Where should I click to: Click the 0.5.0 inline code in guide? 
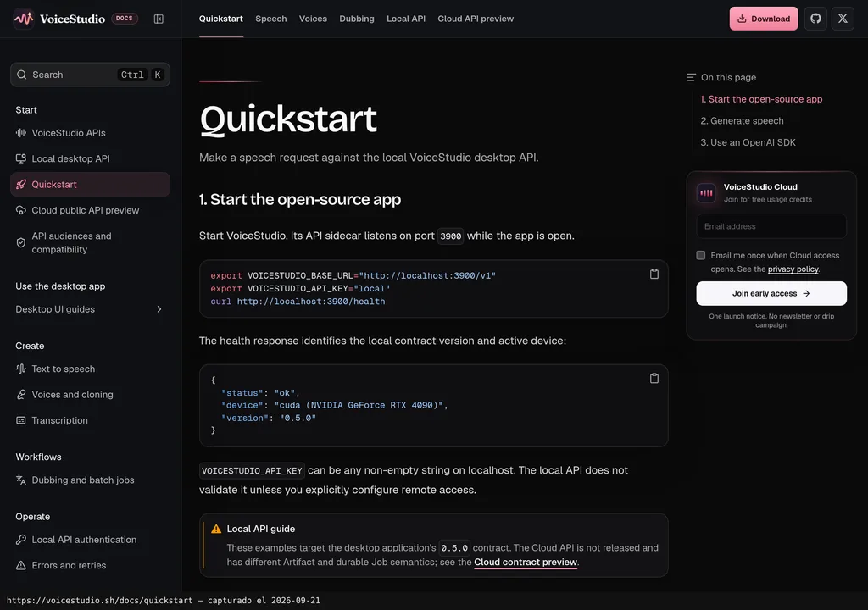(x=454, y=548)
